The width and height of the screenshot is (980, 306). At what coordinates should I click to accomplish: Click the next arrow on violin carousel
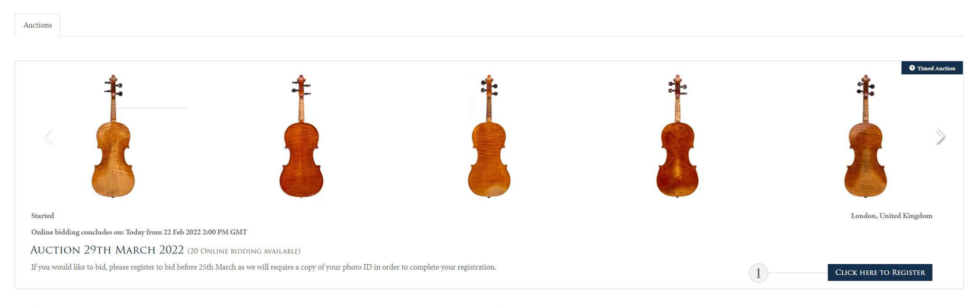940,137
